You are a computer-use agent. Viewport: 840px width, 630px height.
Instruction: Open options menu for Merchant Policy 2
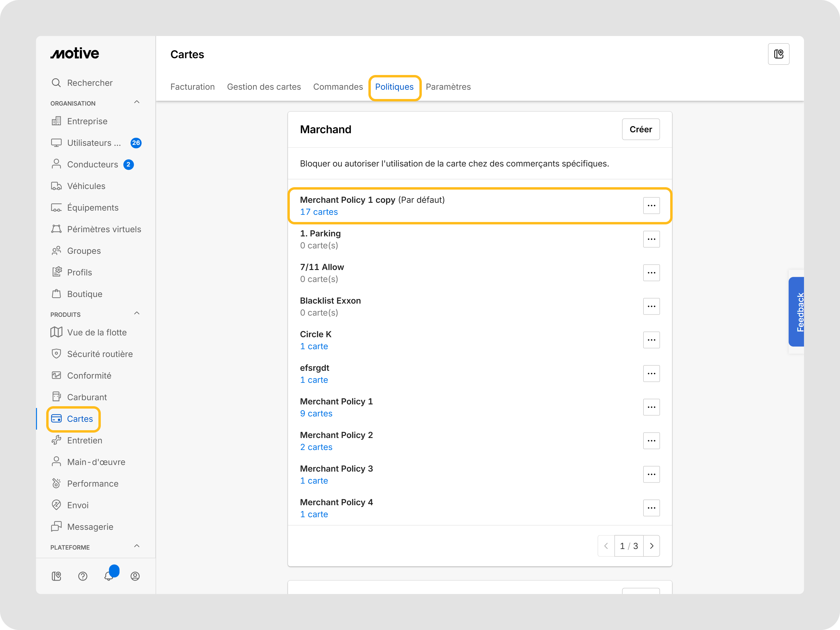651,440
